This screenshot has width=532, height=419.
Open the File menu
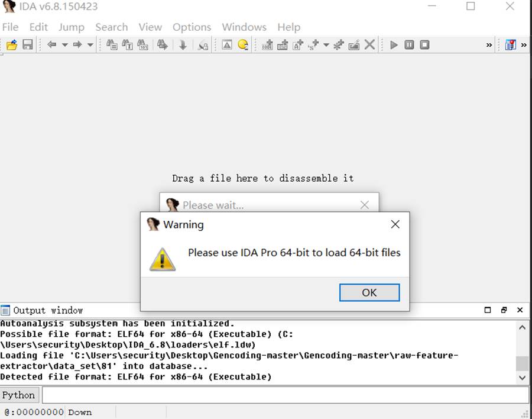[10, 27]
